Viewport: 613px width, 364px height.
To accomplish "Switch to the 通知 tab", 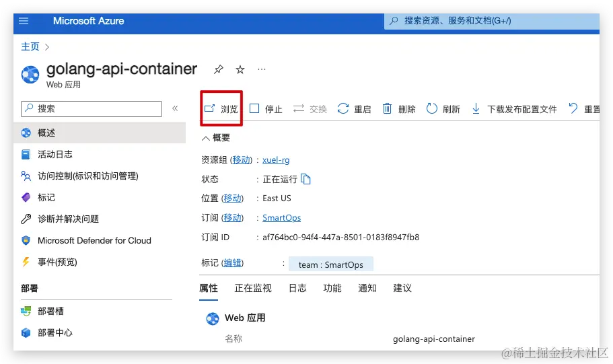I will tap(367, 288).
